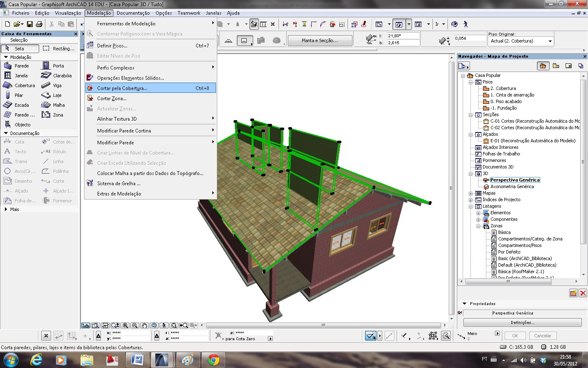The height and width of the screenshot is (368, 588).
Task: Select the Cota dimension tool
Action: 20,141
